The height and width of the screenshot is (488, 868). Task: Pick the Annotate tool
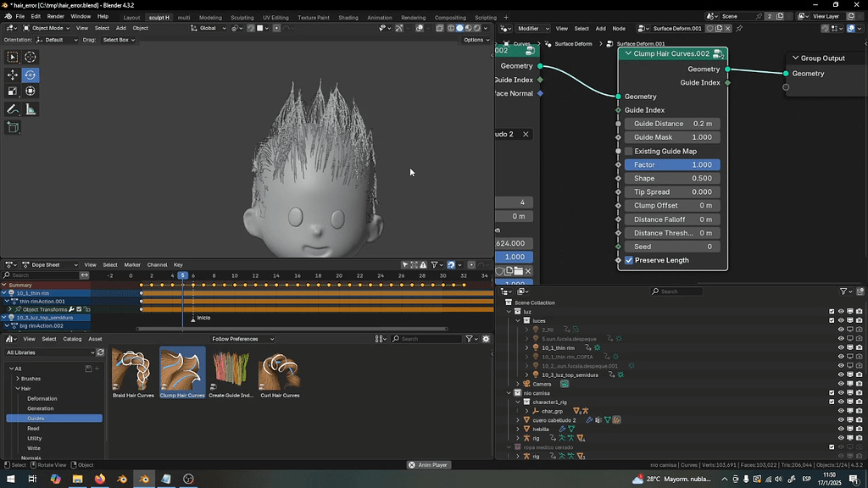(12, 109)
